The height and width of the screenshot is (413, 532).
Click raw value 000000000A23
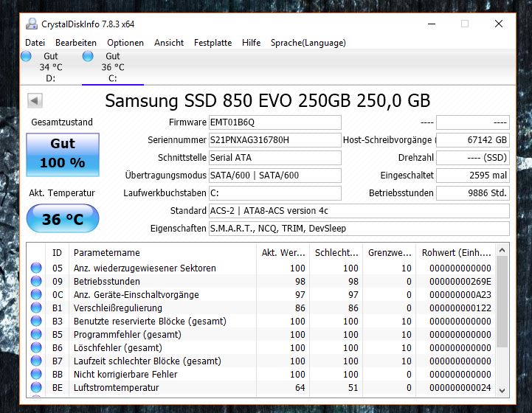click(460, 295)
